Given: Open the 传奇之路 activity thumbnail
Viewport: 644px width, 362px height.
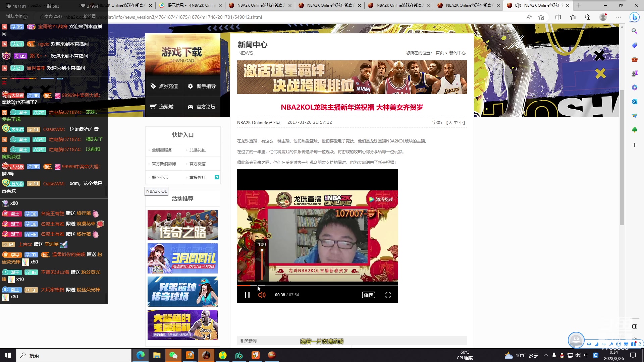Looking at the screenshot, I should point(182,225).
